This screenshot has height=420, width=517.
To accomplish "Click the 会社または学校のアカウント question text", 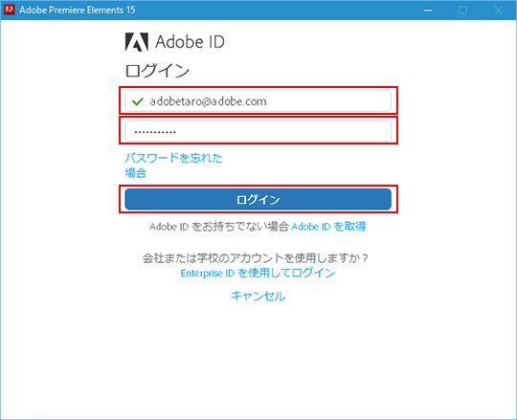I will point(256,257).
